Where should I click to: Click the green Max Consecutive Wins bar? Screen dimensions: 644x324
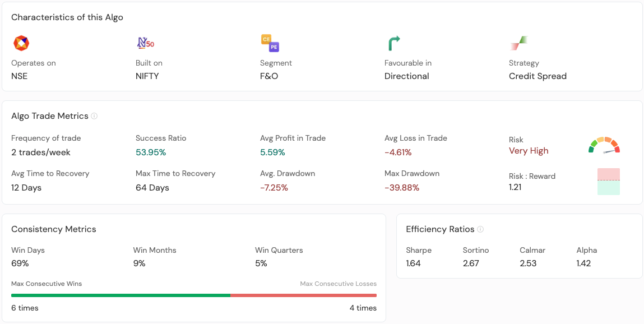point(121,295)
